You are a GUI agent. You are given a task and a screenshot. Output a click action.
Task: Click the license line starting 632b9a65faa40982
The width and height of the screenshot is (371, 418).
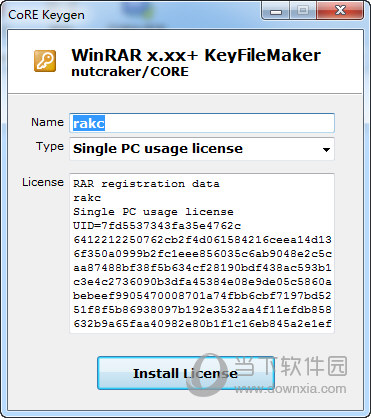point(202,324)
